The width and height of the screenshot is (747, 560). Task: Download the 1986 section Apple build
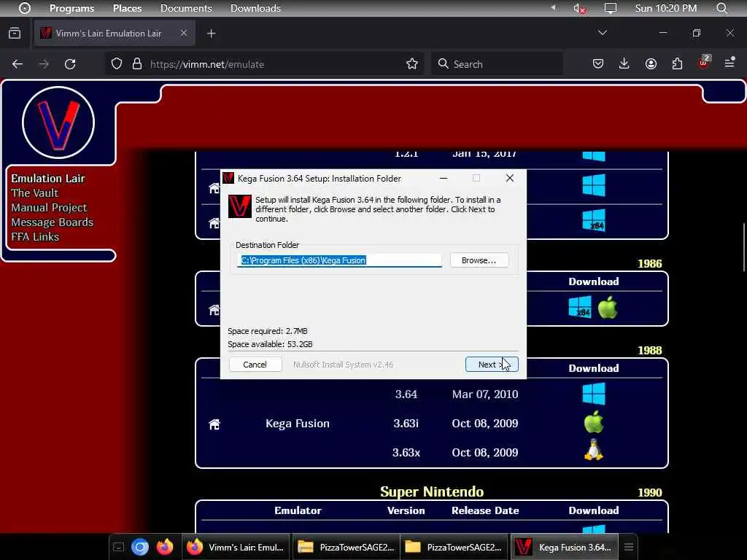pyautogui.click(x=608, y=307)
